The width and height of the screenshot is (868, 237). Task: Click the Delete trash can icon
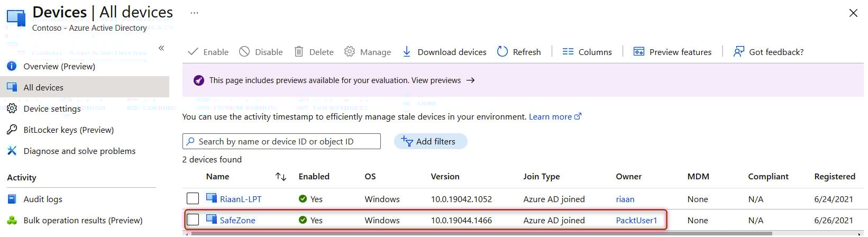(x=299, y=51)
